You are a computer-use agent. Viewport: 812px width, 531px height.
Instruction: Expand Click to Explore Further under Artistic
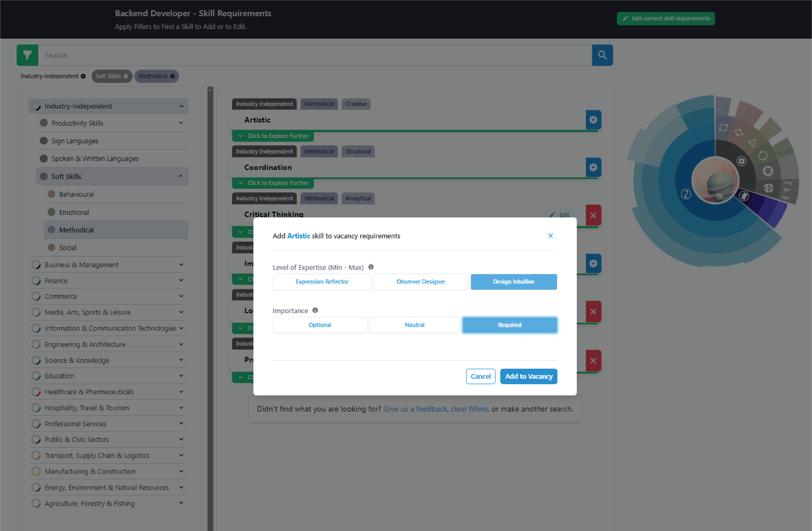click(273, 136)
